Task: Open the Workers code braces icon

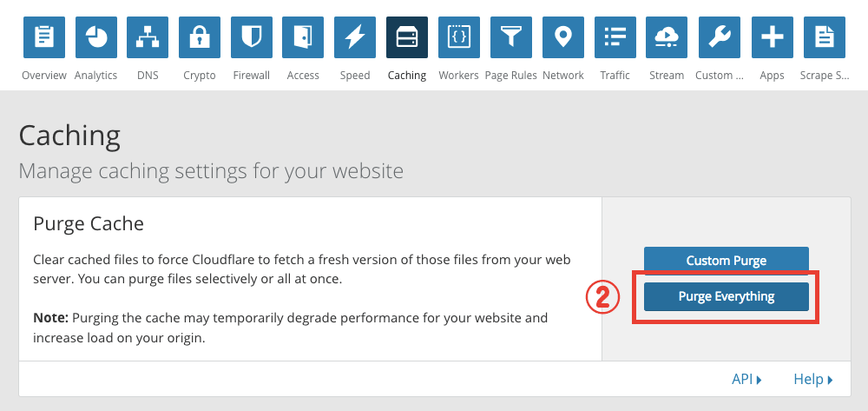Action: [x=459, y=37]
